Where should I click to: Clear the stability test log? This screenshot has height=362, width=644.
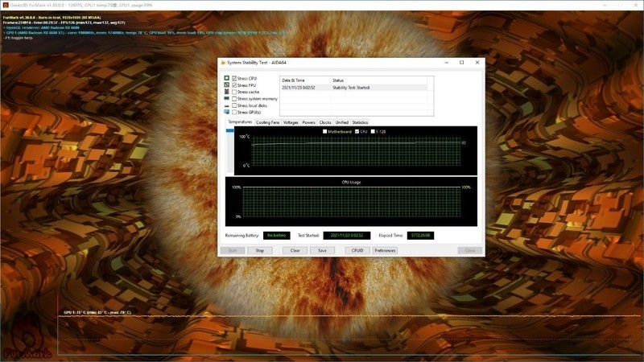click(295, 250)
